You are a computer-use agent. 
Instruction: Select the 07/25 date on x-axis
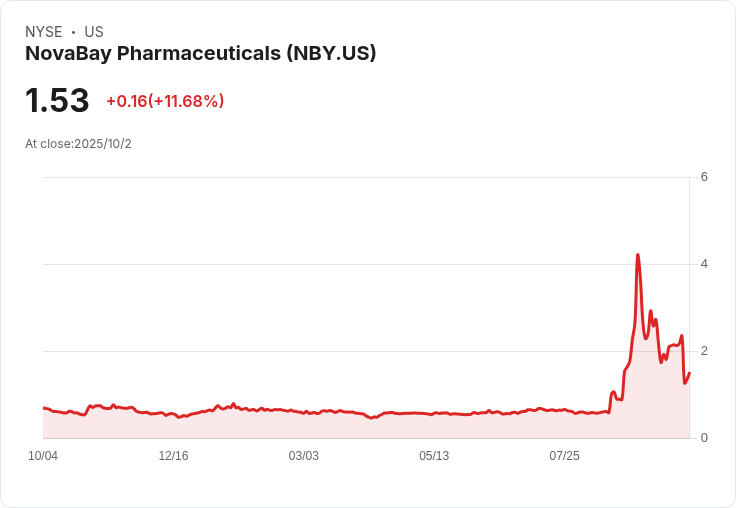coord(565,456)
